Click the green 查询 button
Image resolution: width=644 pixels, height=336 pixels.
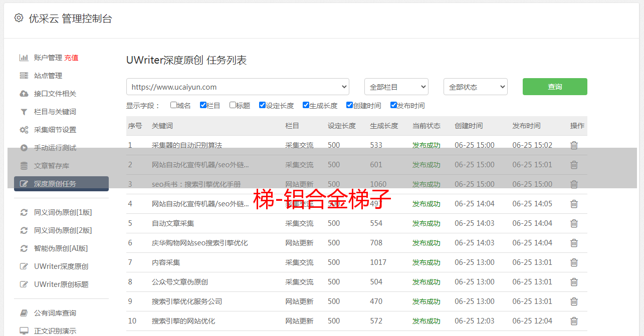click(x=555, y=87)
